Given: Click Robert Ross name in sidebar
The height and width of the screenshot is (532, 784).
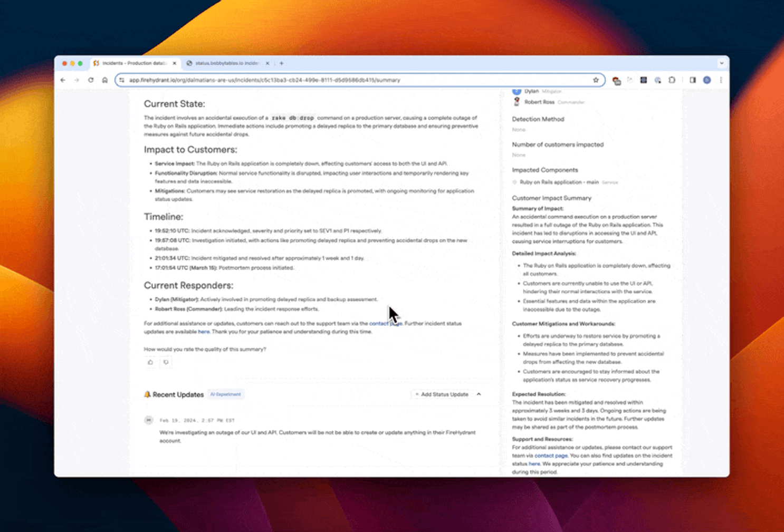Looking at the screenshot, I should tap(539, 102).
